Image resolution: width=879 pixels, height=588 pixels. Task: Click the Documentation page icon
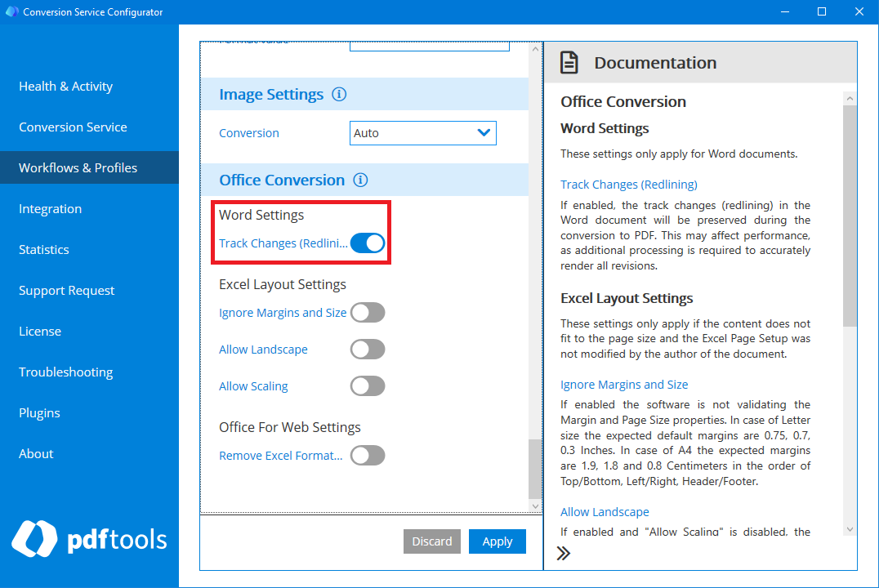pos(569,62)
